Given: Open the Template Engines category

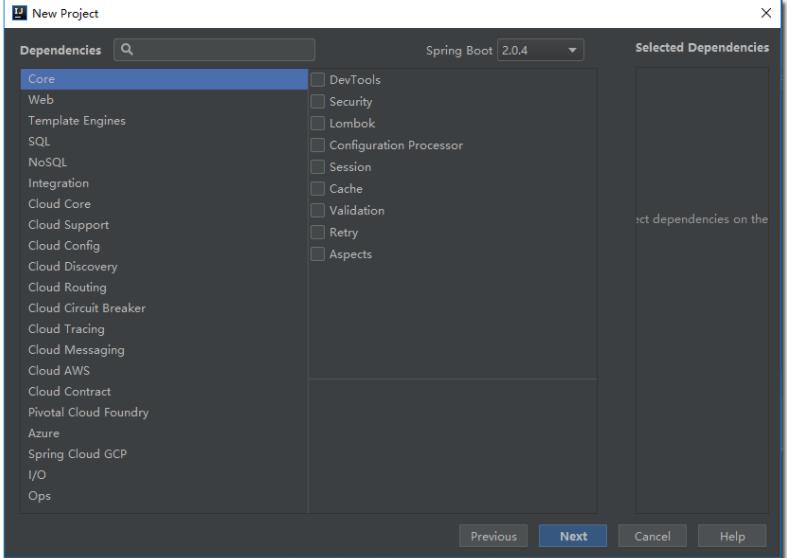Looking at the screenshot, I should 164,121.
